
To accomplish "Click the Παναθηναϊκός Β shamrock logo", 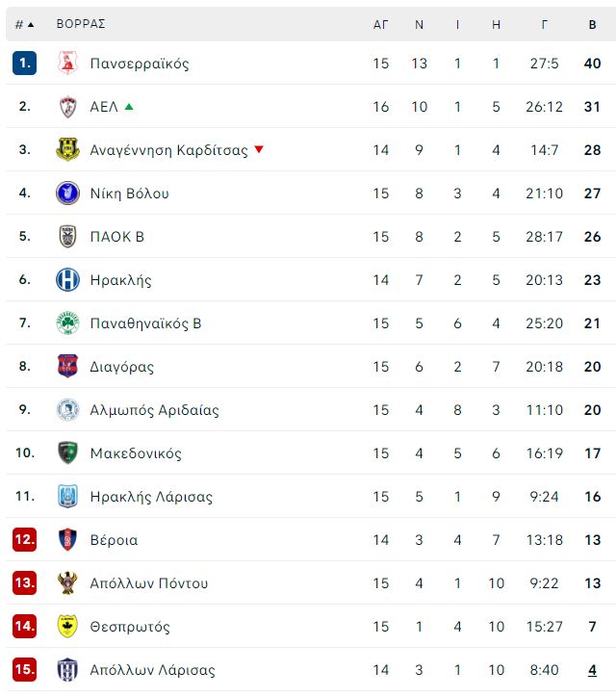I will pyautogui.click(x=67, y=323).
